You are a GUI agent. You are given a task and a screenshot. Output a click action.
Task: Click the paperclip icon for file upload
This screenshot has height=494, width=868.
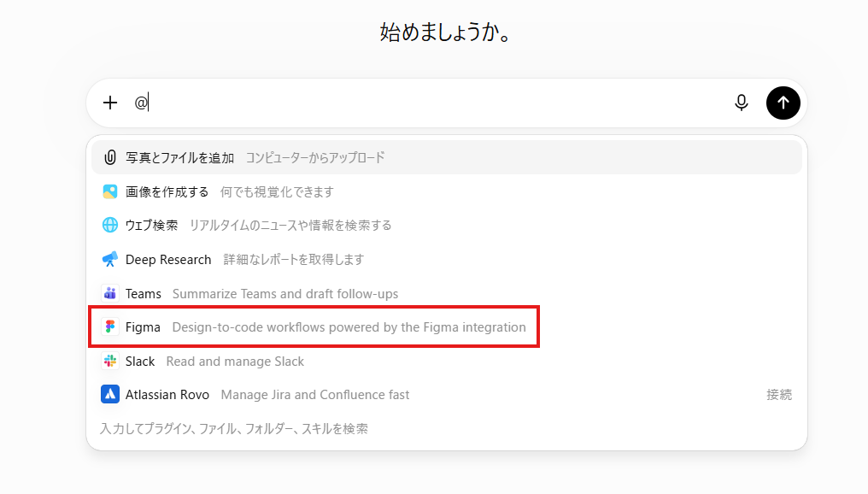(x=110, y=157)
